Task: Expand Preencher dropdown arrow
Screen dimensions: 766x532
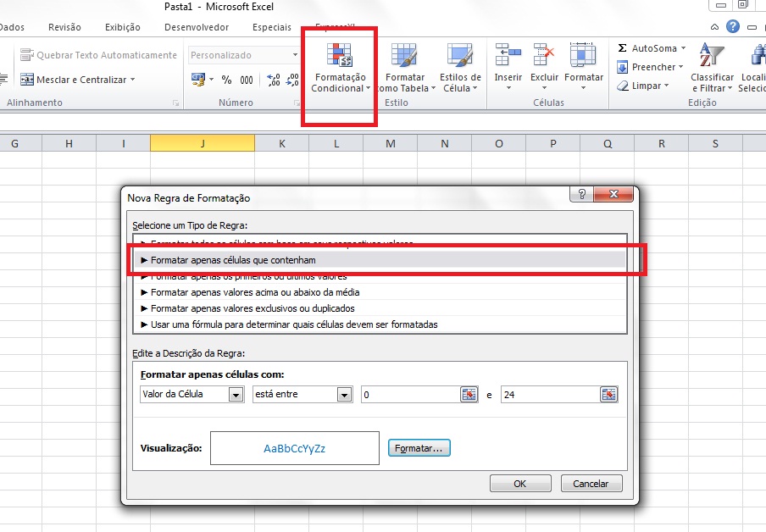Action: coord(680,66)
